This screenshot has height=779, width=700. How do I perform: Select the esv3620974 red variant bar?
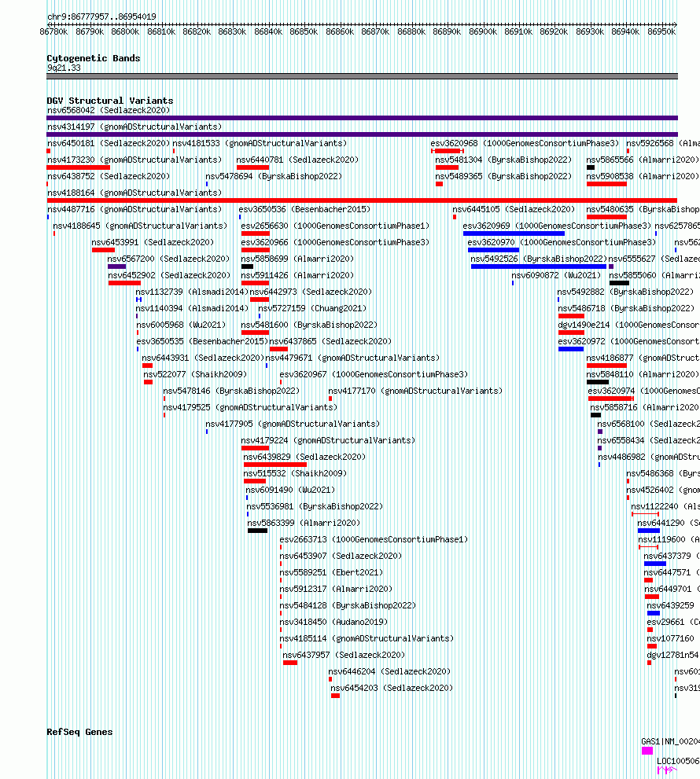[x=611, y=399]
